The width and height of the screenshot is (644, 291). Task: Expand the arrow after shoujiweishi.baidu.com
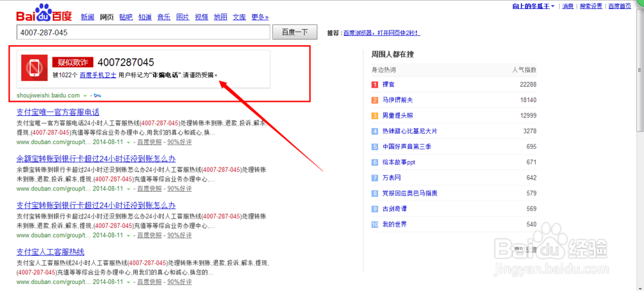(85, 96)
